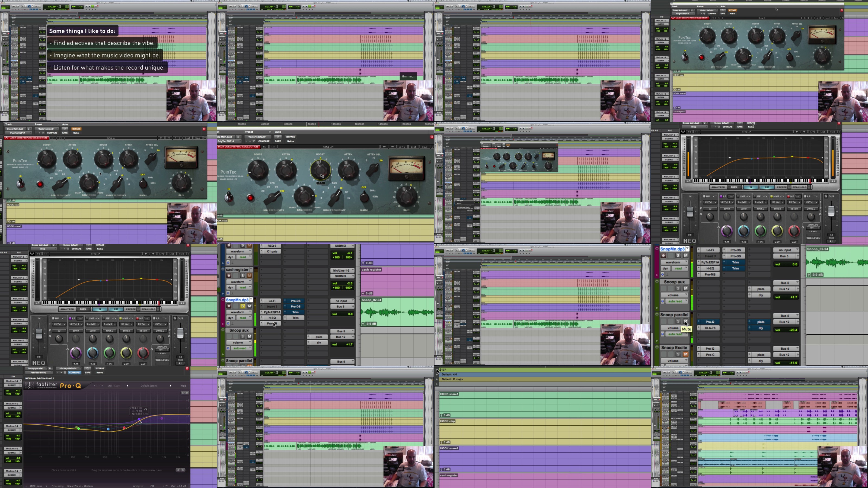Open the highlighted dly send on Snoop parallel
868x488 pixels.
pyautogui.click(x=761, y=328)
